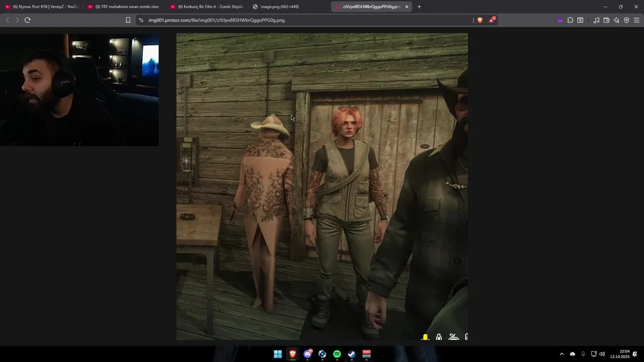
Task: Click the microphone tray icon
Action: [583, 354]
